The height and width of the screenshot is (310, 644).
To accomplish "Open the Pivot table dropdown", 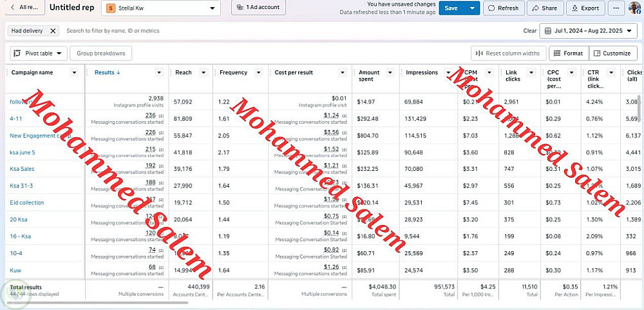I will click(39, 53).
